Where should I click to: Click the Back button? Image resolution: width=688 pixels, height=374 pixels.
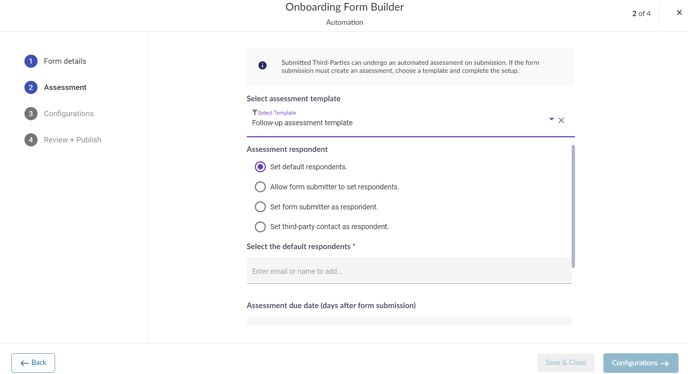(33, 363)
